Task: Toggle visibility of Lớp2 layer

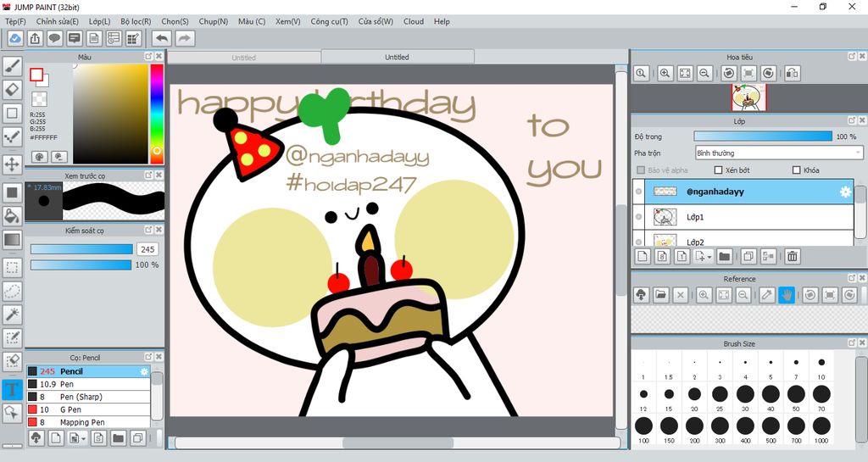Action: [639, 242]
